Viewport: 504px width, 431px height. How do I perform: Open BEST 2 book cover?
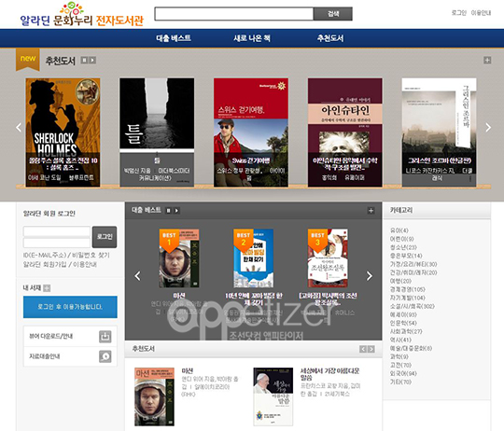pyautogui.click(x=253, y=257)
